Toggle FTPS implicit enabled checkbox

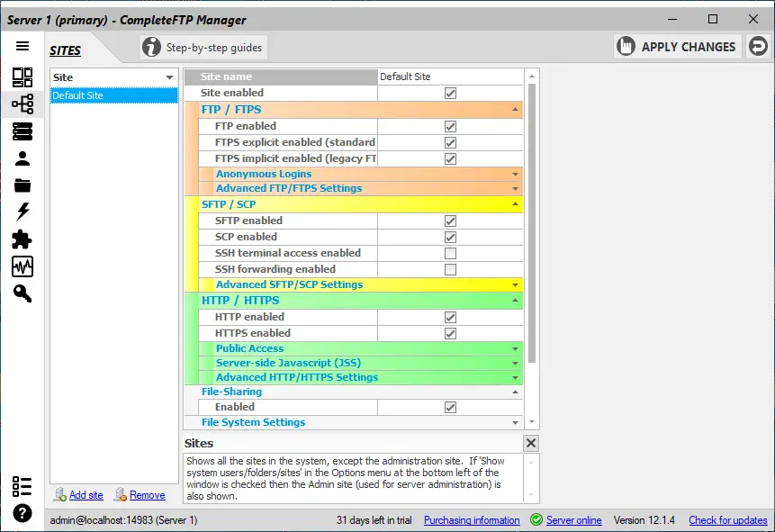(x=450, y=158)
